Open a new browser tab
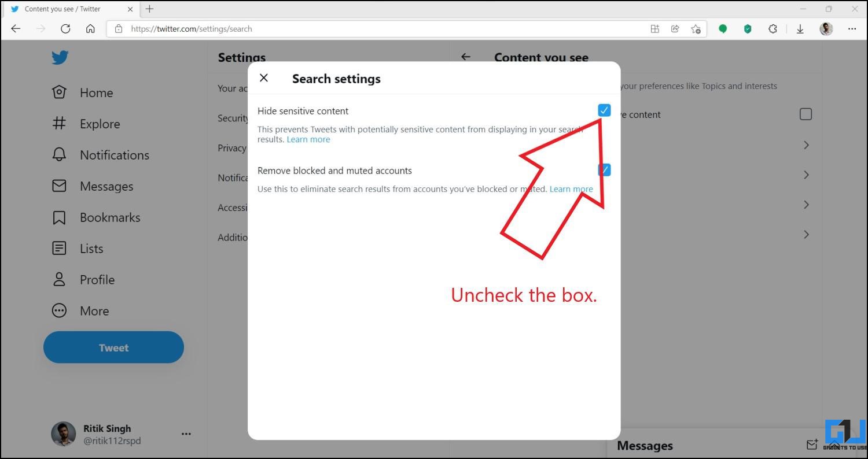Screen dimensions: 868x459 [149, 9]
